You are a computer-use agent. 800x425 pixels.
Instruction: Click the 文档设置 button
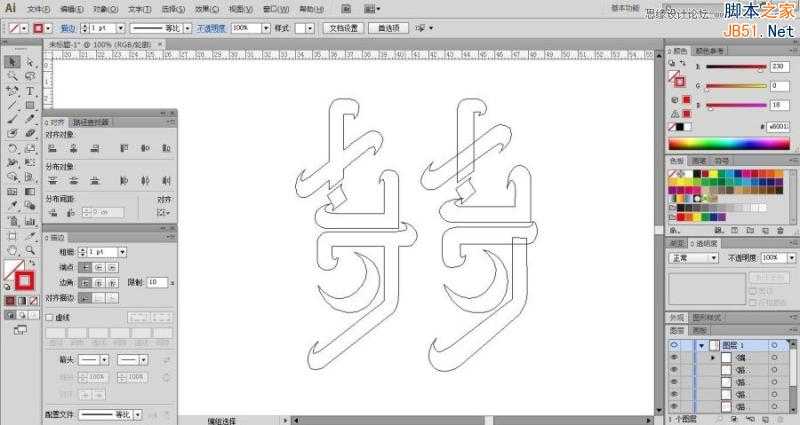pyautogui.click(x=343, y=28)
